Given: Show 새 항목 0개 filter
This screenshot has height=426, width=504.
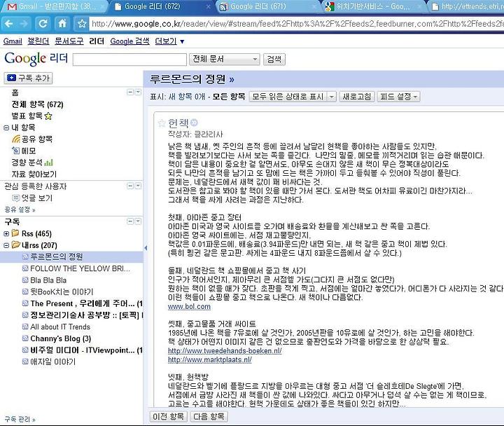Looking at the screenshot, I should point(187,97).
